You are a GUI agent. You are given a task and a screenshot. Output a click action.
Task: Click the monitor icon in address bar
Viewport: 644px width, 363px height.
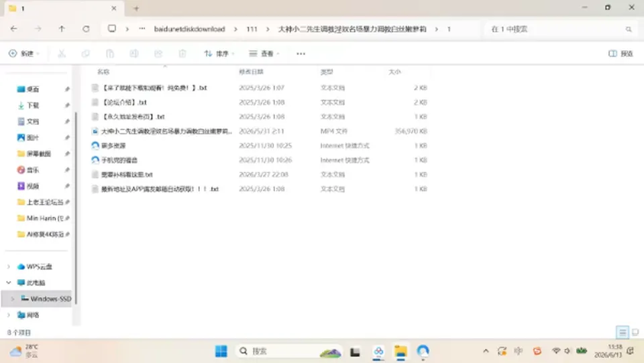click(112, 28)
